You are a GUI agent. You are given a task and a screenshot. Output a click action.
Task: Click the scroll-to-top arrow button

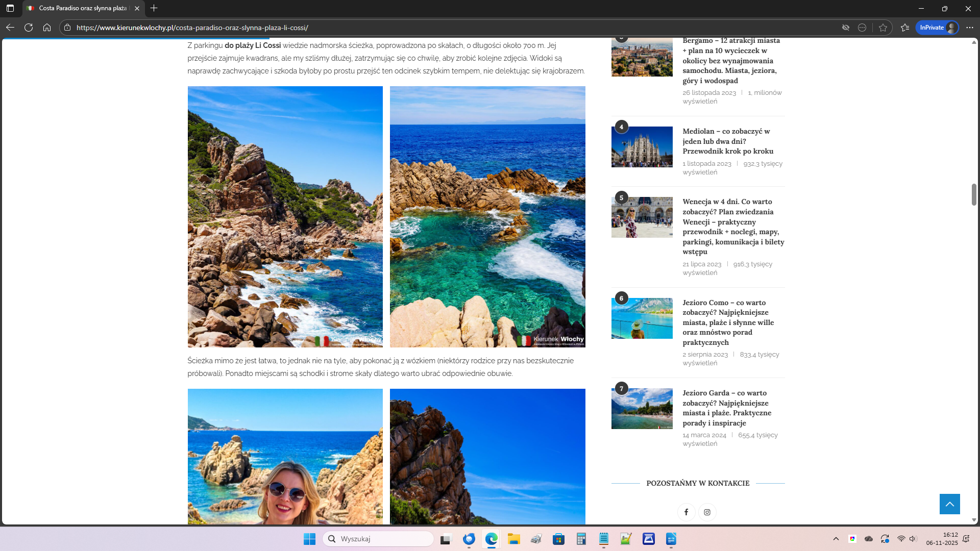(949, 504)
